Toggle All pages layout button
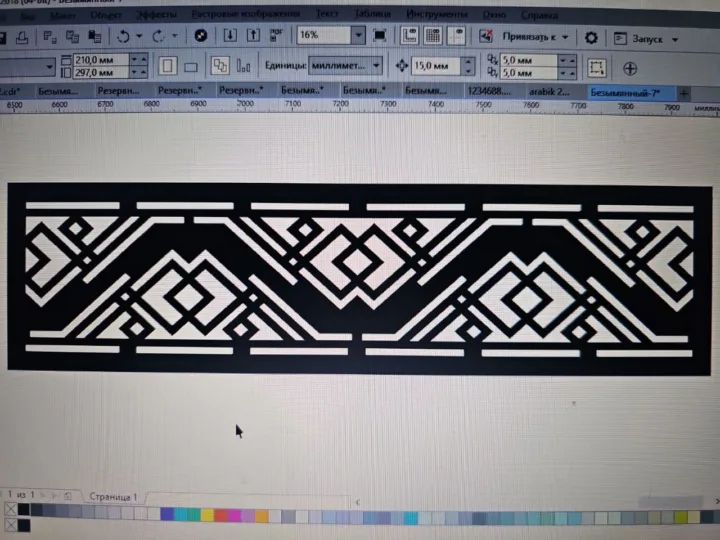Screen dimensions: 720x540 (220, 66)
